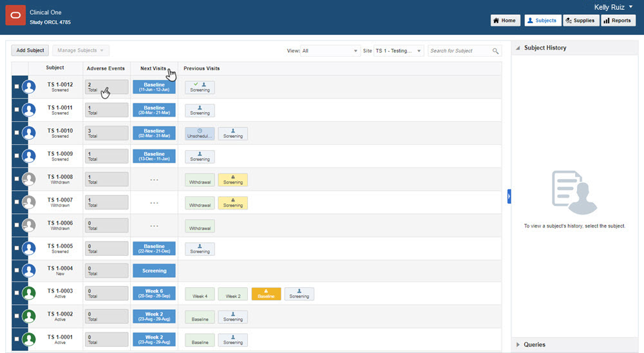Go to the Home tab
The width and height of the screenshot is (644, 353).
(x=505, y=21)
